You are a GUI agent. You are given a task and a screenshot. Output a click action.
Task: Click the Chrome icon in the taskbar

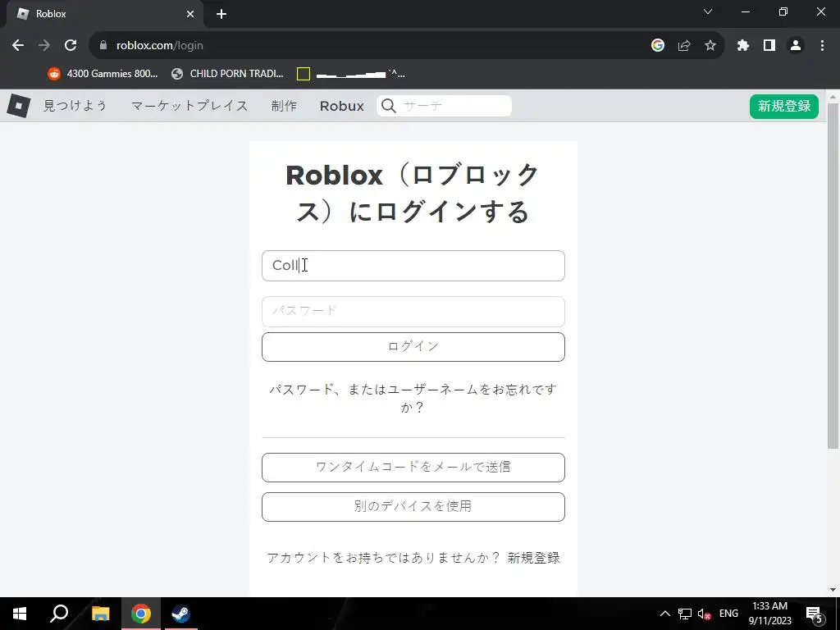pyautogui.click(x=141, y=614)
